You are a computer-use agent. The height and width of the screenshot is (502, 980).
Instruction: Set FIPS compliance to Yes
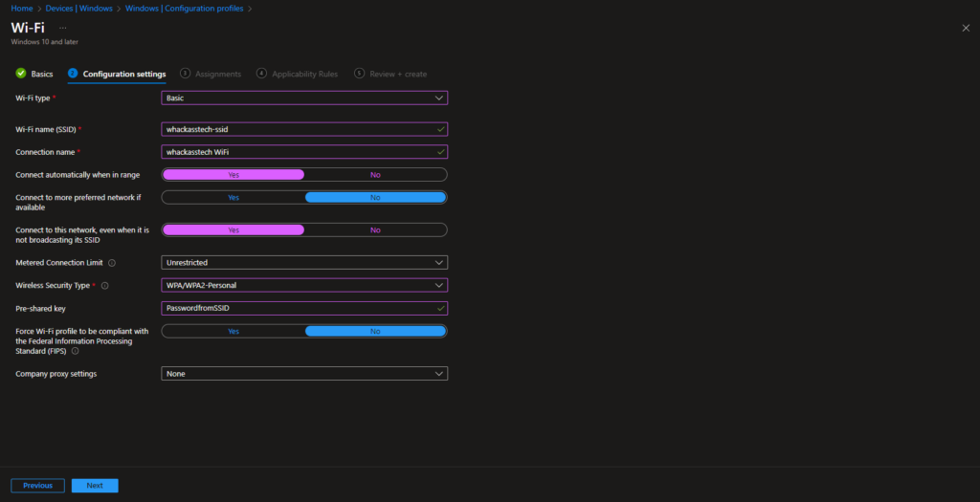point(234,331)
